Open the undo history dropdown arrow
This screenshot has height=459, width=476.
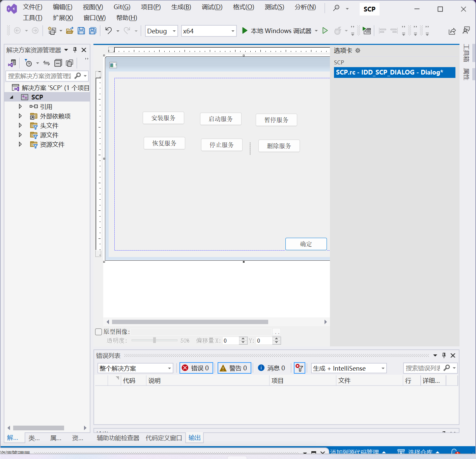click(118, 31)
